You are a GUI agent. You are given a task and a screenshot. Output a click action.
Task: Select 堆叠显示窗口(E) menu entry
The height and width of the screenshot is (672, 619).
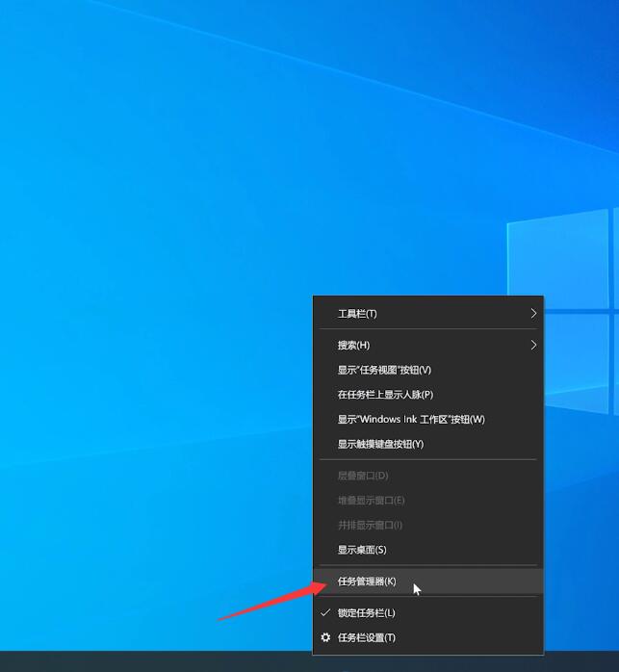[371, 501]
